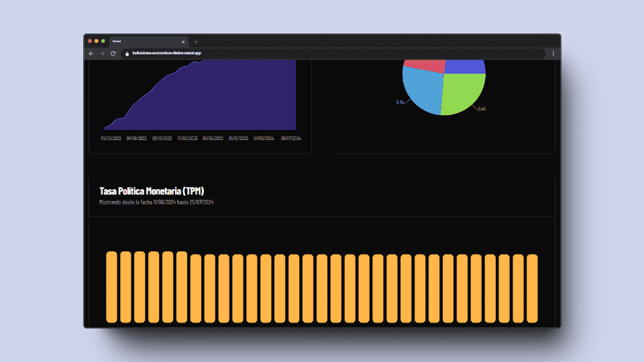Click the pie label 8.64
This screenshot has width=644, height=362.
400,102
